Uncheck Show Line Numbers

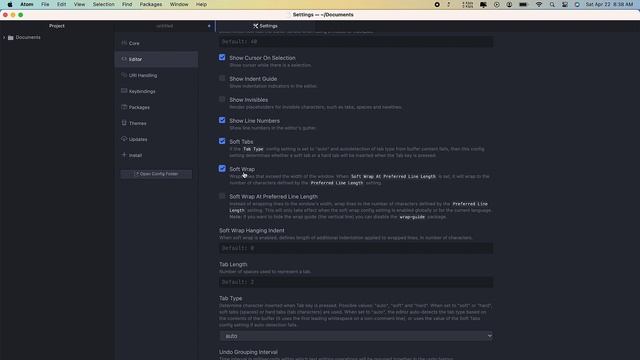[222, 120]
